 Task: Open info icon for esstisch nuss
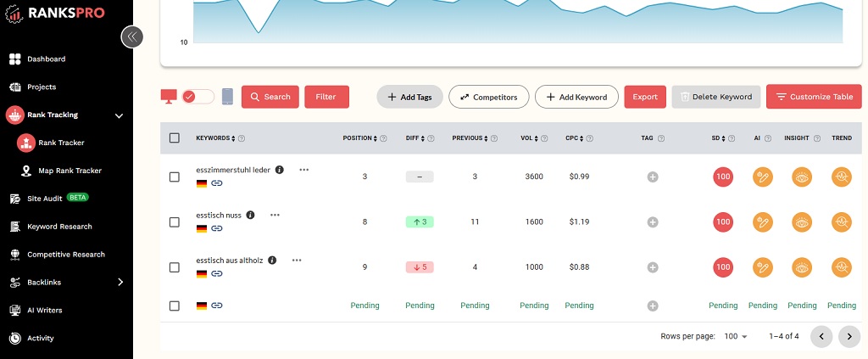pyautogui.click(x=250, y=215)
